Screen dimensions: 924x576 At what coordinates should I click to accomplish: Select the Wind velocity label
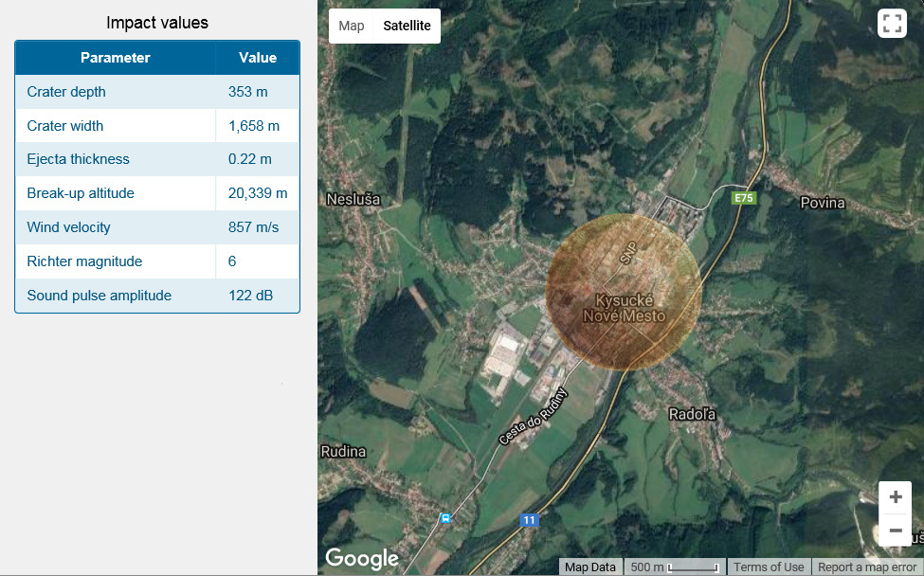[x=68, y=227]
